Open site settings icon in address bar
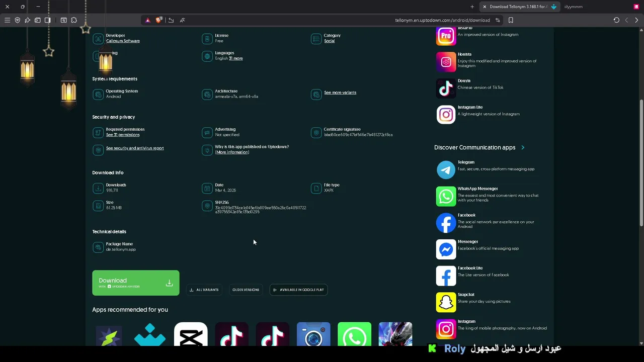The width and height of the screenshot is (644, 362). point(498,20)
